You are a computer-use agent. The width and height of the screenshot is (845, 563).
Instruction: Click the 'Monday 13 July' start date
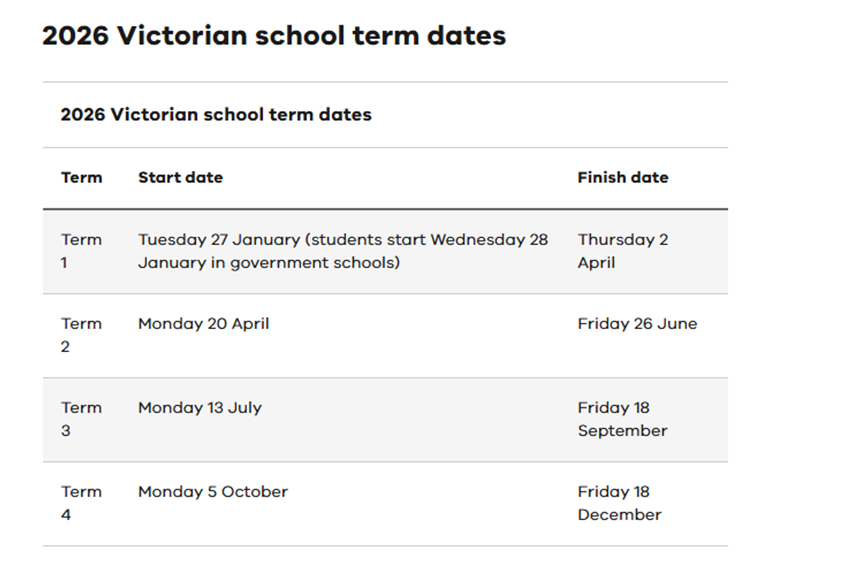[199, 408]
